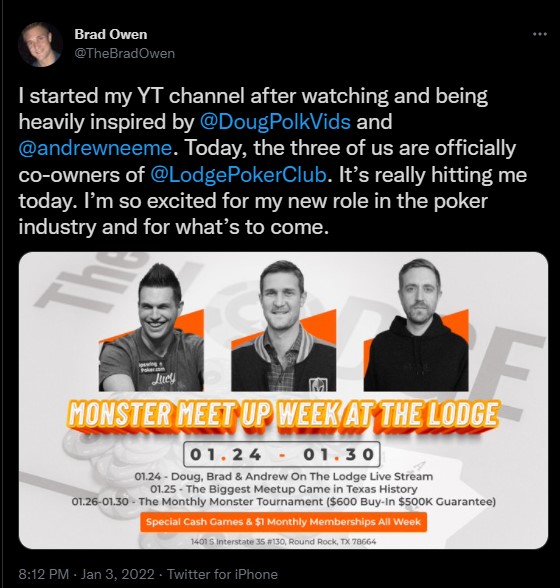Open the @DougPolkVids mention
The image size is (560, 588).
point(276,122)
